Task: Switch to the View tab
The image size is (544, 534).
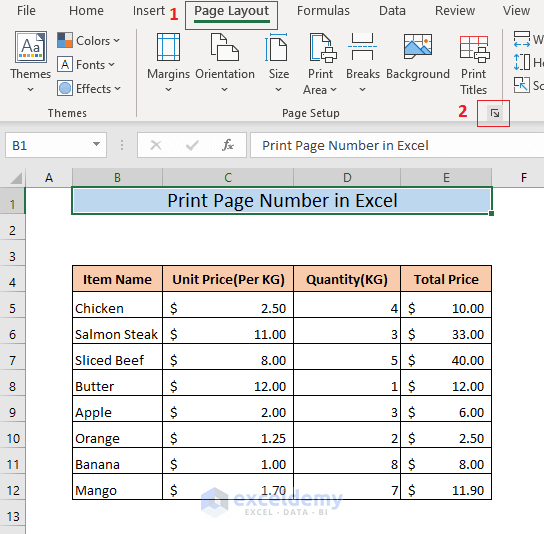Action: tap(516, 11)
